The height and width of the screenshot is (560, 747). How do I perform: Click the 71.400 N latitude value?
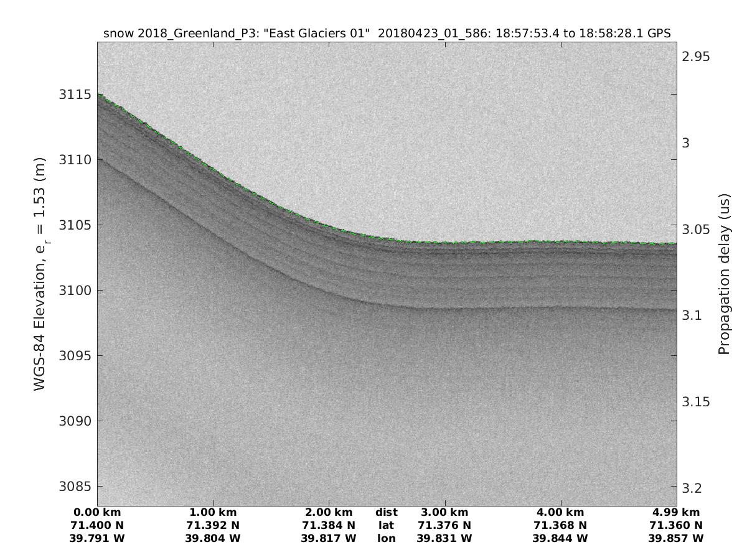point(97,526)
